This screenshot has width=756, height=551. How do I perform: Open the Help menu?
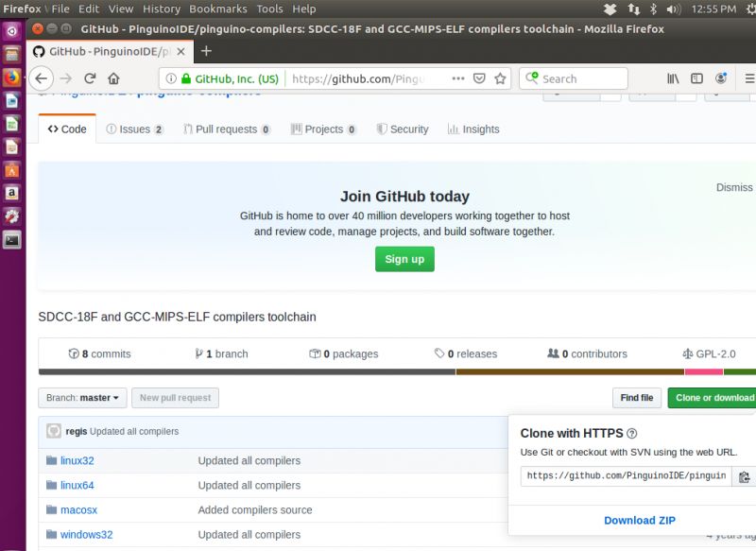click(304, 9)
